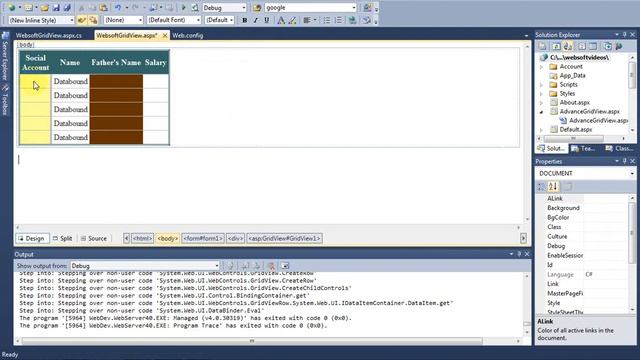Start debugging with the green play icon
The image size is (640, 360).
[183, 8]
